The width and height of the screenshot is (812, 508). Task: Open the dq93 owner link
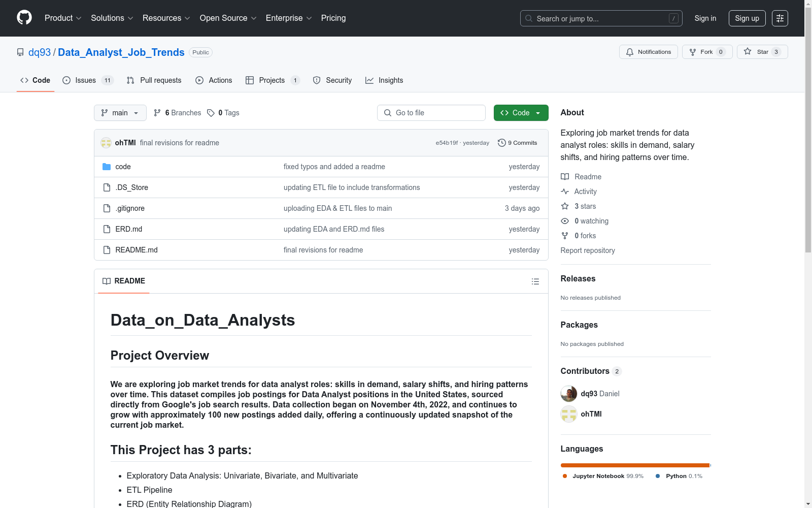tap(40, 52)
